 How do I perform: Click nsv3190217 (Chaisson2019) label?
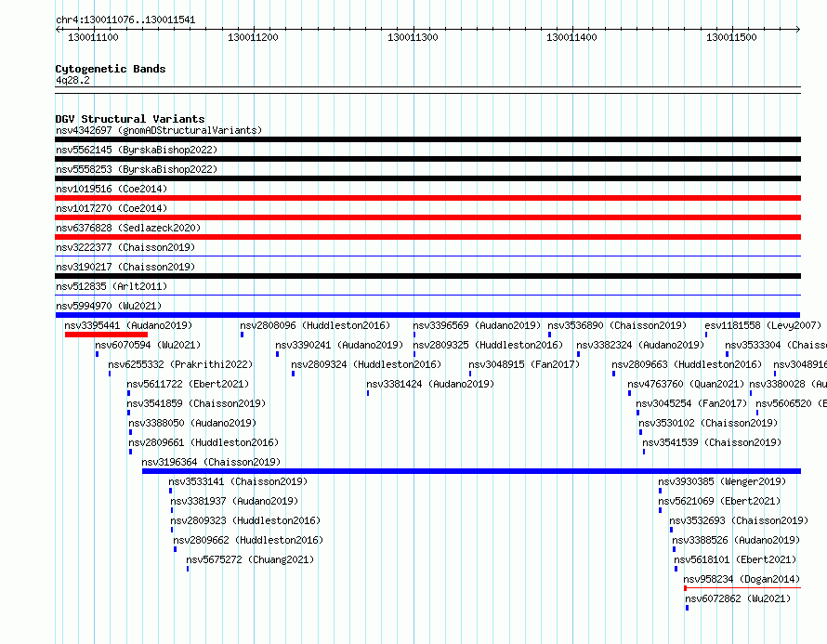coord(125,267)
